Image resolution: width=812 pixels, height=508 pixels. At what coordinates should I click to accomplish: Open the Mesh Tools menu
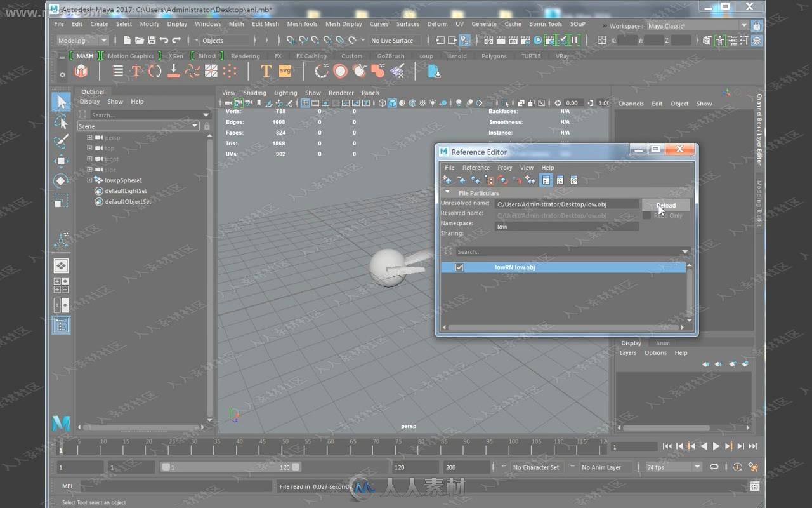[x=302, y=24]
